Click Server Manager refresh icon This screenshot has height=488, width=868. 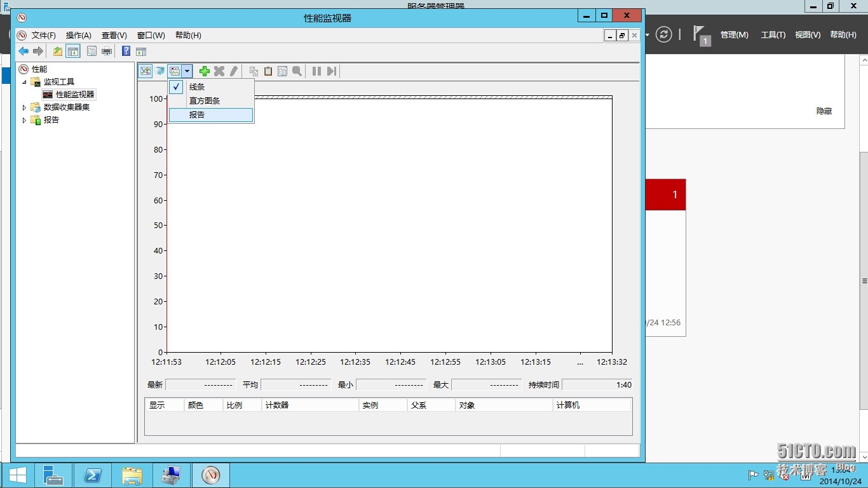663,34
